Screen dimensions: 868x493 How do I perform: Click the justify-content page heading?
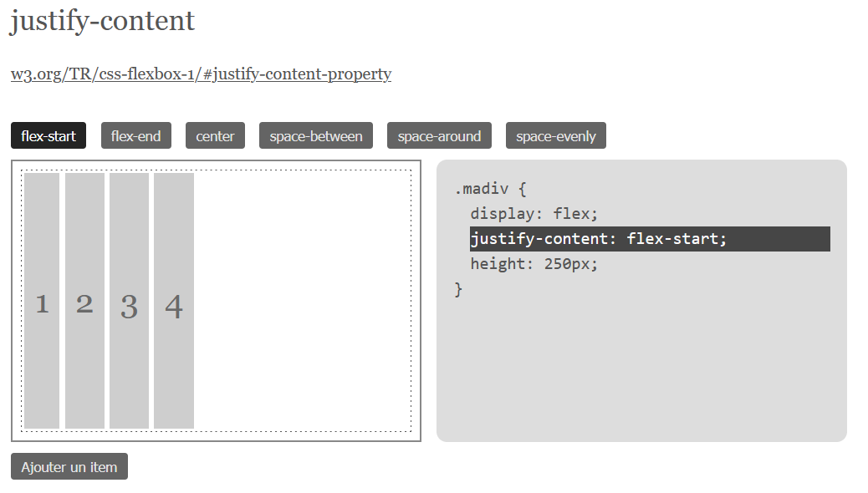[x=102, y=22]
